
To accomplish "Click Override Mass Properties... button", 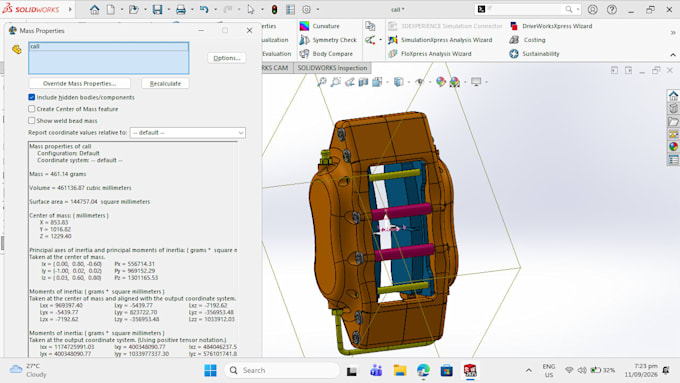I will [79, 83].
